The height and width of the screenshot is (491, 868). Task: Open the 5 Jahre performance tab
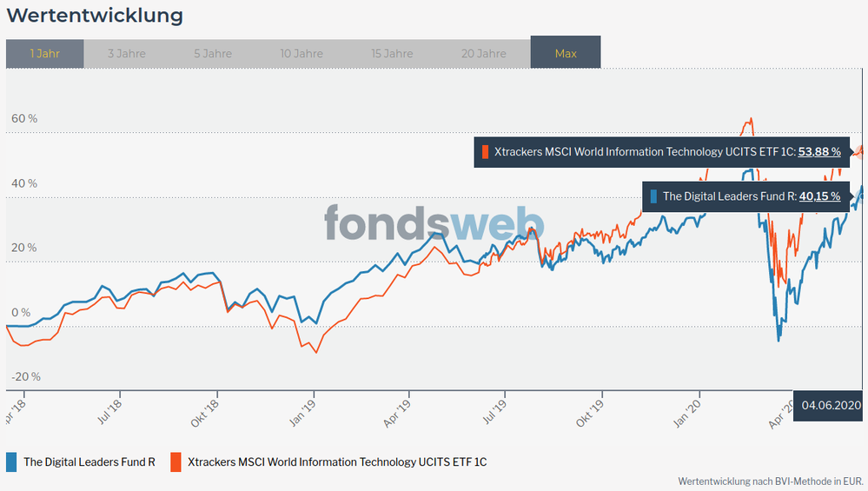coord(213,53)
